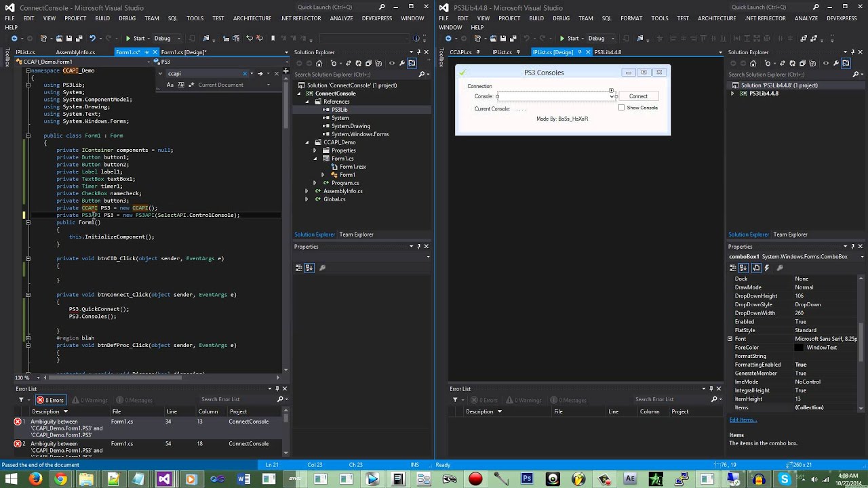The image size is (868, 488).
Task: Expand the Font property row
Action: (x=730, y=339)
